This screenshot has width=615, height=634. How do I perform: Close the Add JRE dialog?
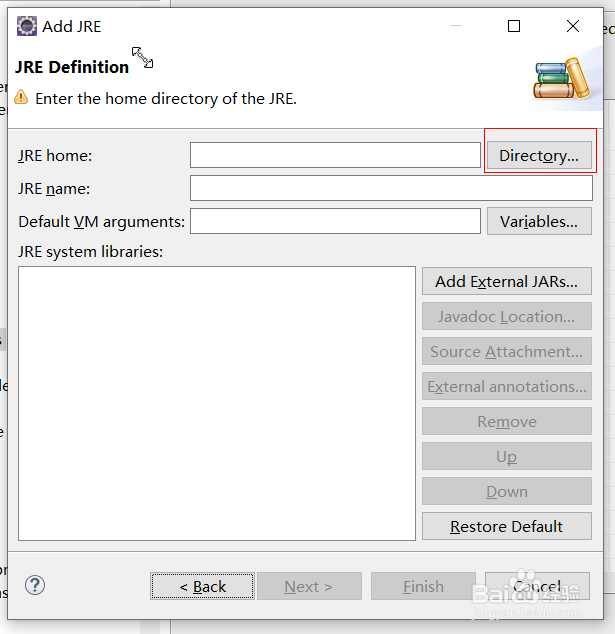573,27
